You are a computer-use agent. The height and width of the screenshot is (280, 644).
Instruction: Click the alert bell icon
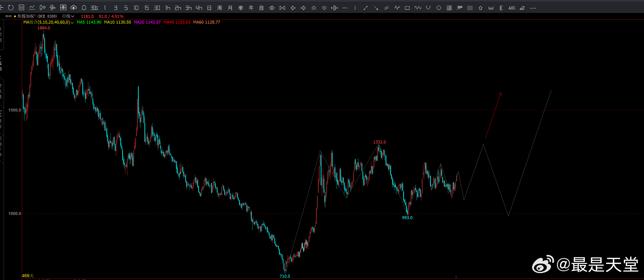84,8
